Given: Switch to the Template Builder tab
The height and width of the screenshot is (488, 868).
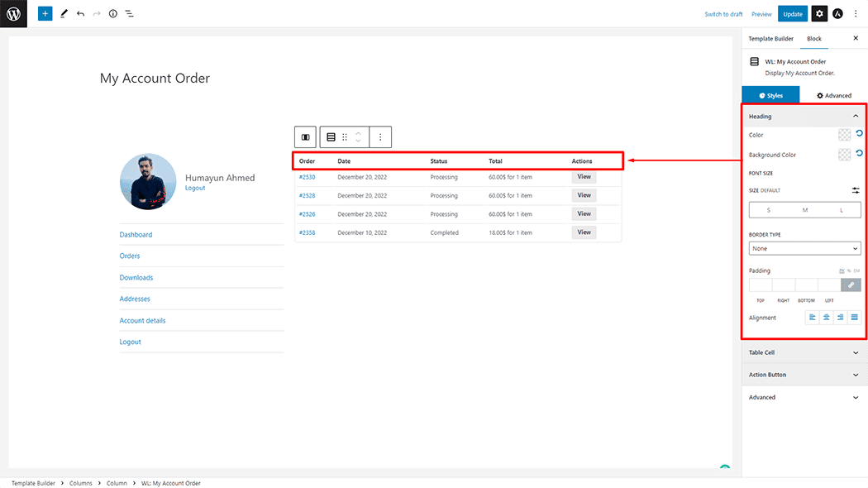Looking at the screenshot, I should coord(770,38).
